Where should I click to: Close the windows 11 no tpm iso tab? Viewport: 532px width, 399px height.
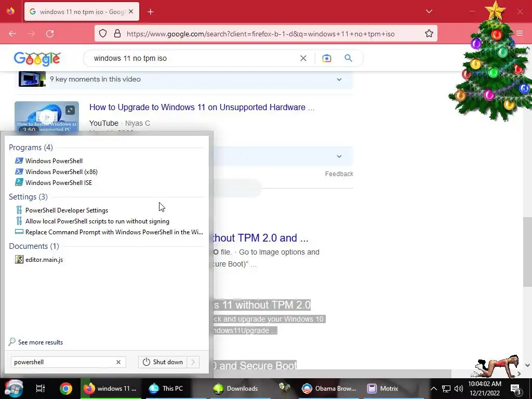click(131, 11)
